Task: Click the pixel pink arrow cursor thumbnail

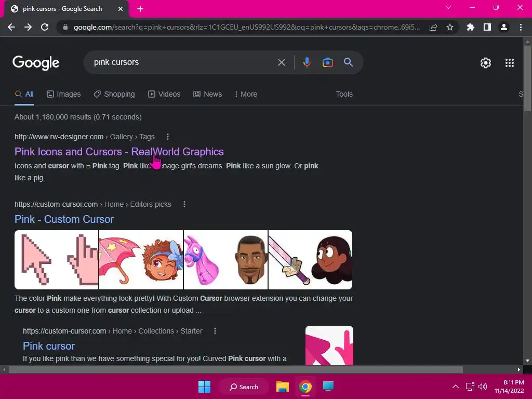Action: [x=56, y=260]
